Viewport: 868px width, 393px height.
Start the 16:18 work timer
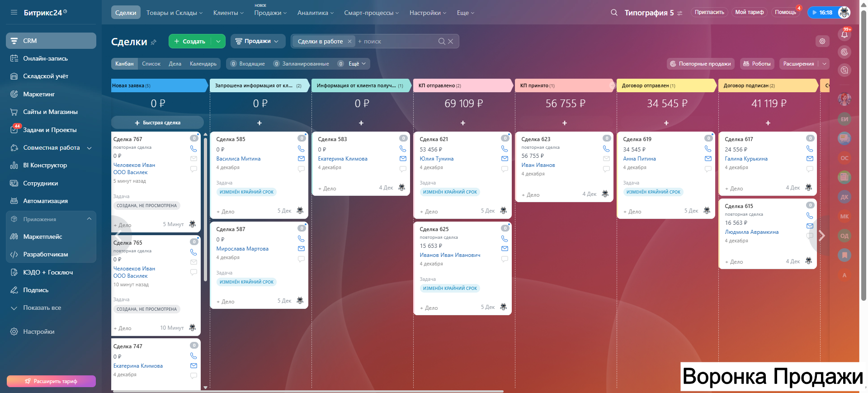(x=822, y=13)
